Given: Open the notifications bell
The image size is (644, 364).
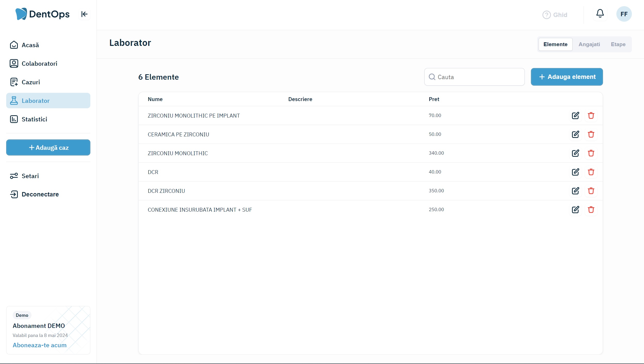Looking at the screenshot, I should 600,13.
